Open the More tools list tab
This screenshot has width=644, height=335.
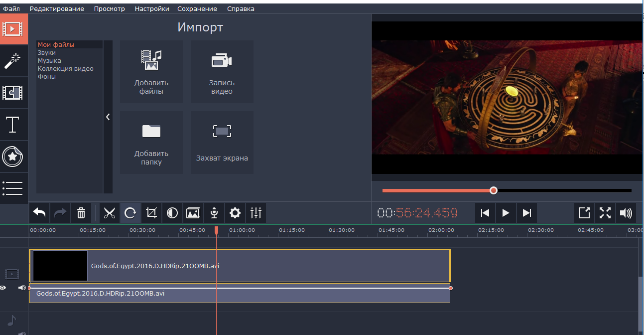point(13,188)
